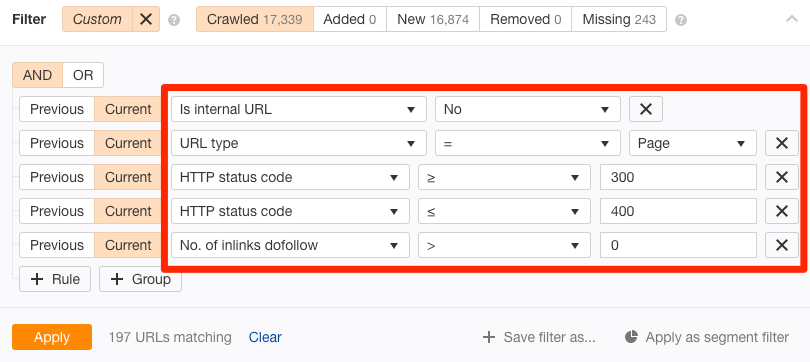Click the Clear link
This screenshot has height=362, width=810.
point(265,337)
